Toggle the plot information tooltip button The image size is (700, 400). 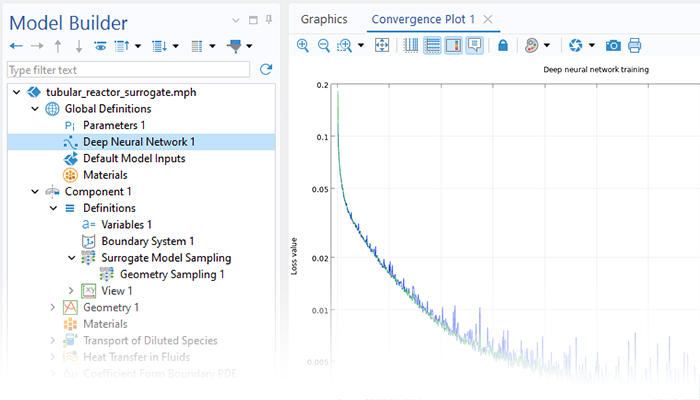[475, 46]
